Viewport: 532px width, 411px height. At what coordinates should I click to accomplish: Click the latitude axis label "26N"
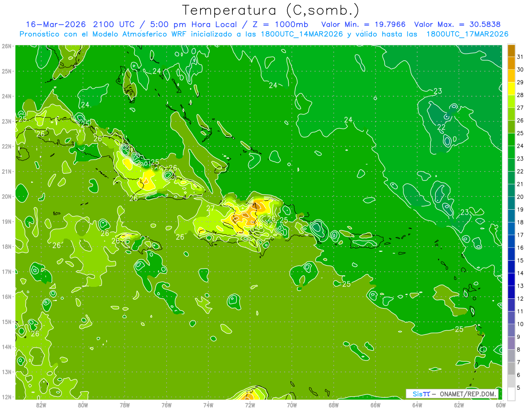[x=7, y=46]
